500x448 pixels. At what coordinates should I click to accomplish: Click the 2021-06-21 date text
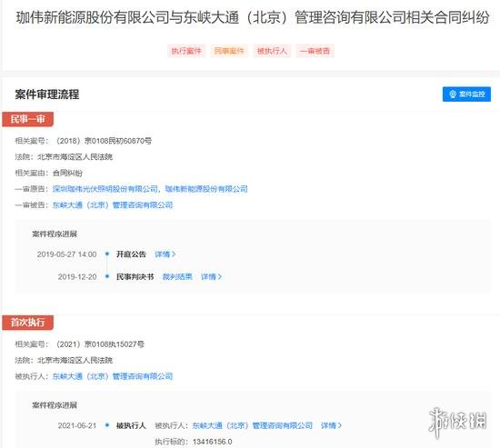coord(77,425)
